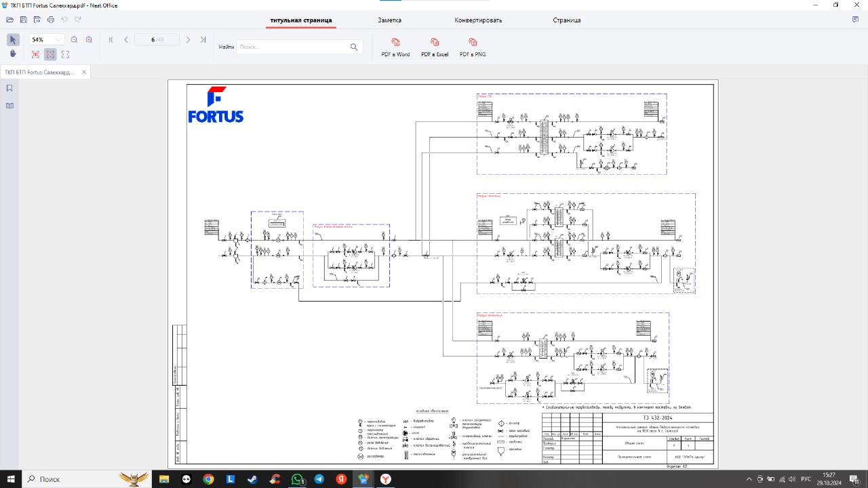Click the zoom out magnifier icon

point(74,40)
